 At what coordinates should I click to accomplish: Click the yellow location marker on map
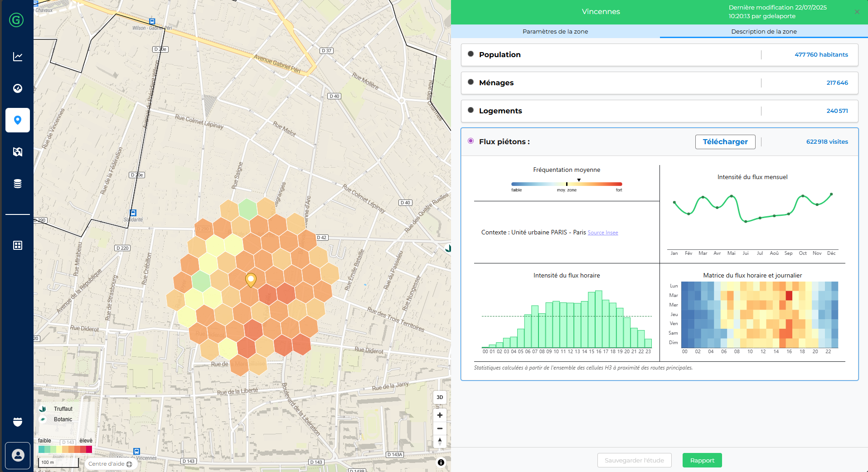[251, 279]
